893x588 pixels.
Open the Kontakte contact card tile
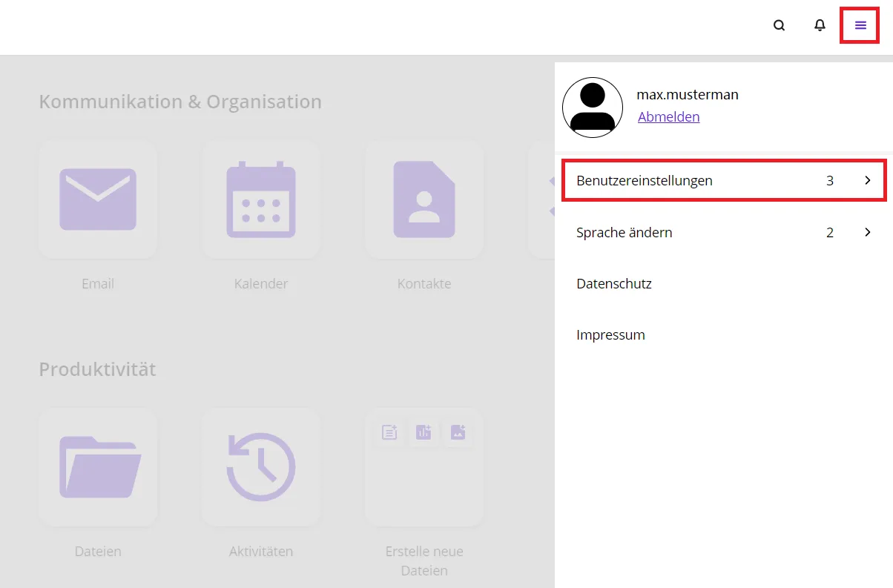424,199
